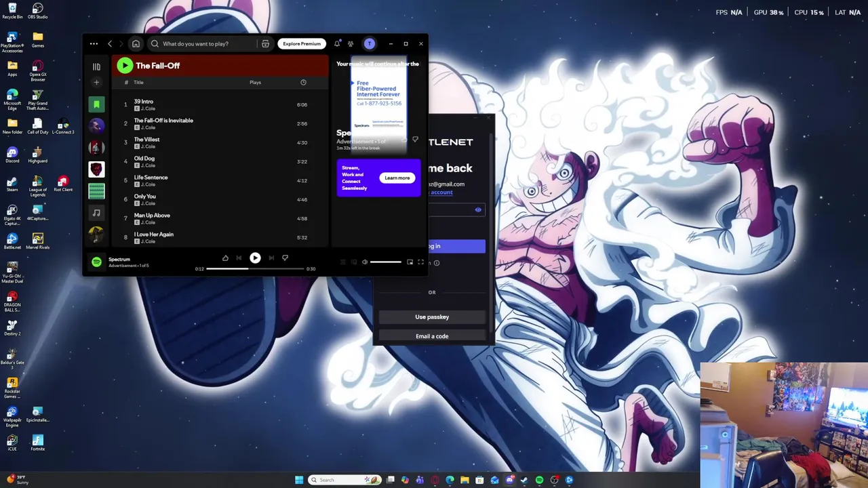Image resolution: width=868 pixels, height=488 pixels.
Task: Open File Explorer from the taskbar
Action: [x=465, y=480]
